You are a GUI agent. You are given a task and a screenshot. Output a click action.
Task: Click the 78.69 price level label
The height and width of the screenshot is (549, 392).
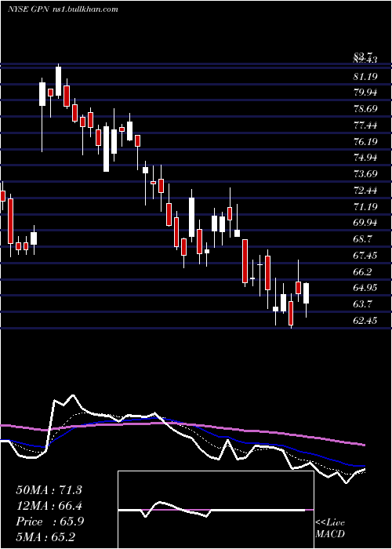click(366, 108)
